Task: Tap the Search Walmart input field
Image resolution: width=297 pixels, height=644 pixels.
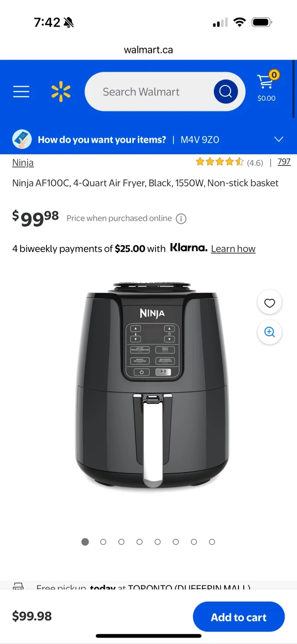Action: [148, 92]
